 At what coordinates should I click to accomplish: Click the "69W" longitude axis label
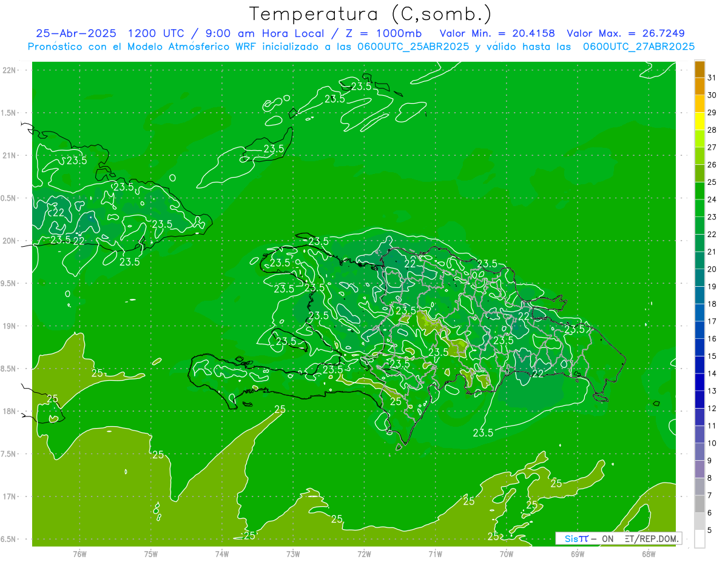pos(578,554)
